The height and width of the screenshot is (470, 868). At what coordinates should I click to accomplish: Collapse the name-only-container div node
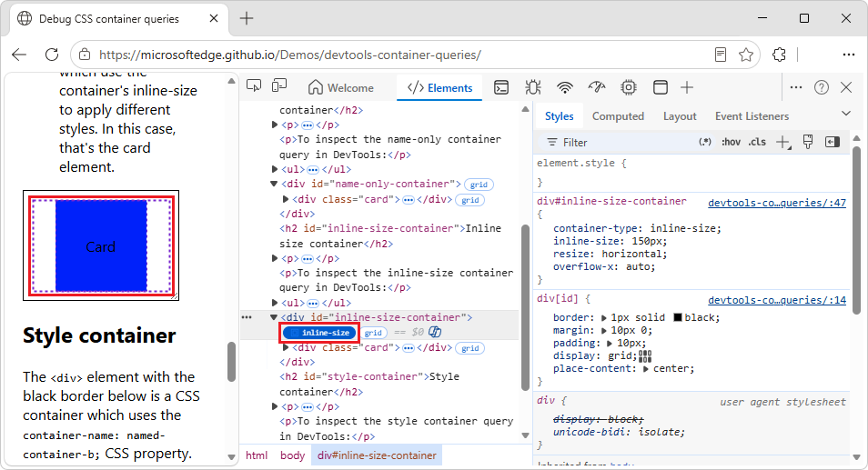pos(274,184)
